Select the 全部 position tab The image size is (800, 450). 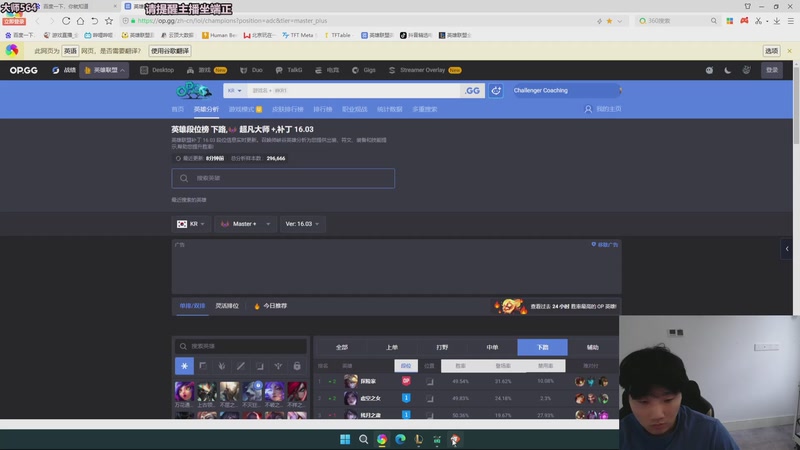point(342,347)
